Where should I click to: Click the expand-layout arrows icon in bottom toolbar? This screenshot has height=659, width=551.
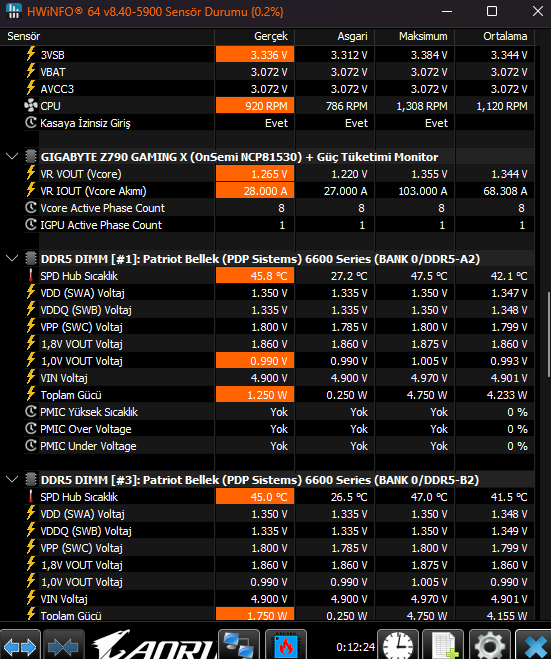pyautogui.click(x=20, y=646)
